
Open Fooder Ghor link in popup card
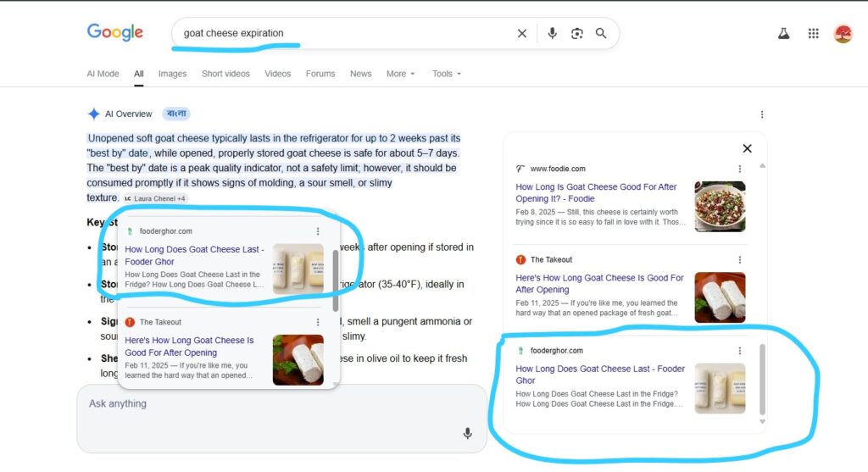[x=194, y=255]
